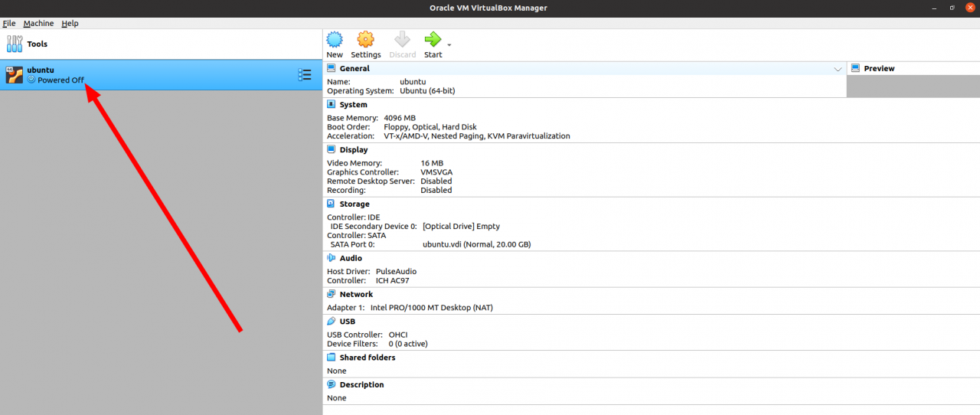Image resolution: width=980 pixels, height=415 pixels.
Task: Click the ubuntu.vdi storage entry
Action: [x=476, y=245]
